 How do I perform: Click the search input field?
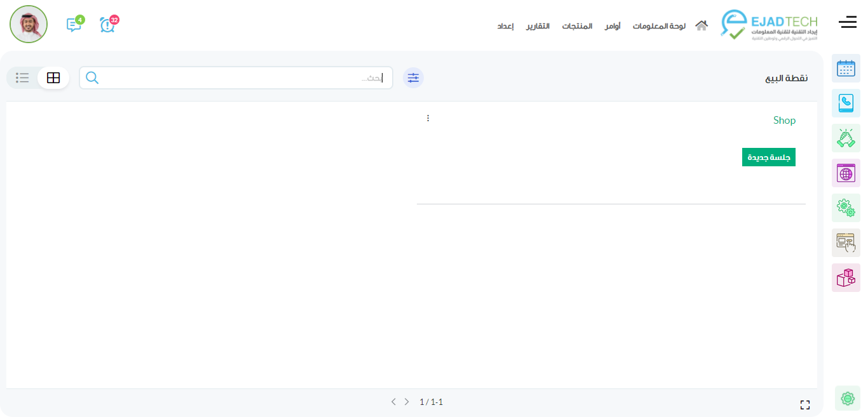[x=241, y=78]
